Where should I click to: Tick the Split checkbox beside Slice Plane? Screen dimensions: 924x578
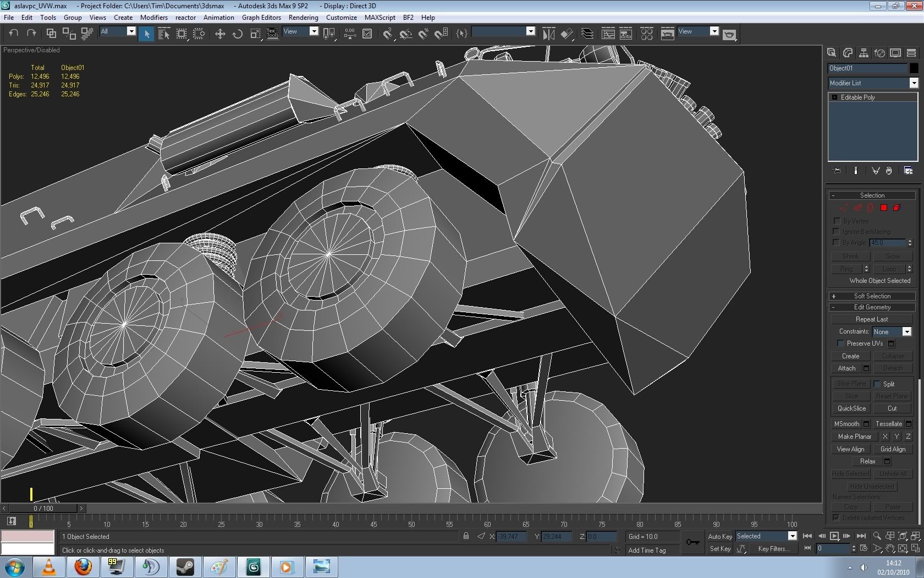click(x=877, y=384)
